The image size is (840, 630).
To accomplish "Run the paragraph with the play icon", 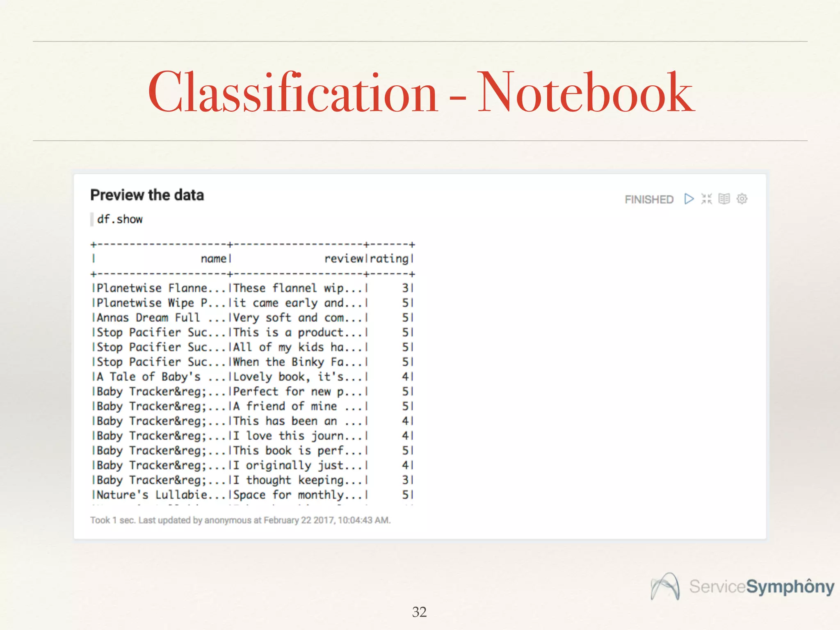I will point(689,199).
